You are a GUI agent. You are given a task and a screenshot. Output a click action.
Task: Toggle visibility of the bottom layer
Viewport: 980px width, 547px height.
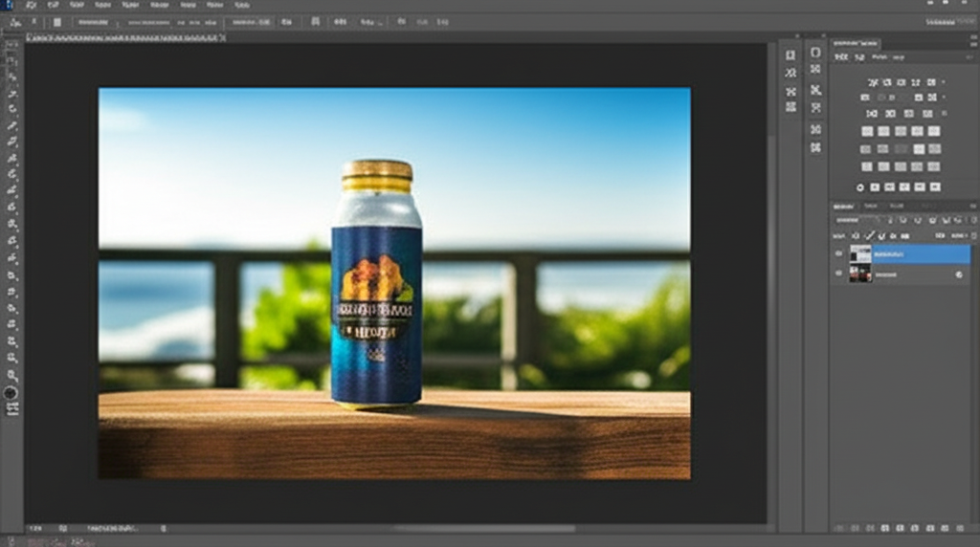pos(839,274)
